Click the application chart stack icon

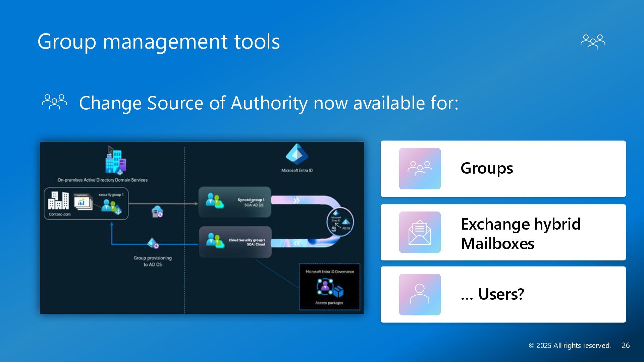click(x=83, y=202)
